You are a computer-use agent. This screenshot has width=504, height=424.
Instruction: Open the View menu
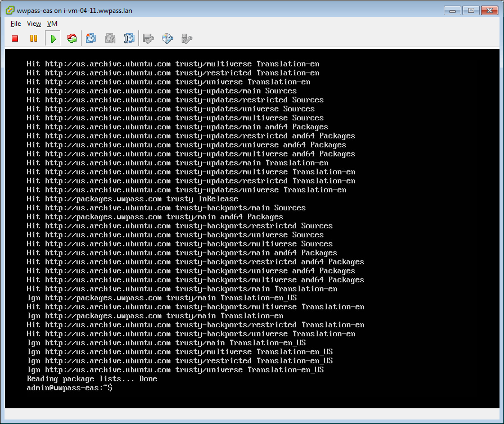[34, 24]
